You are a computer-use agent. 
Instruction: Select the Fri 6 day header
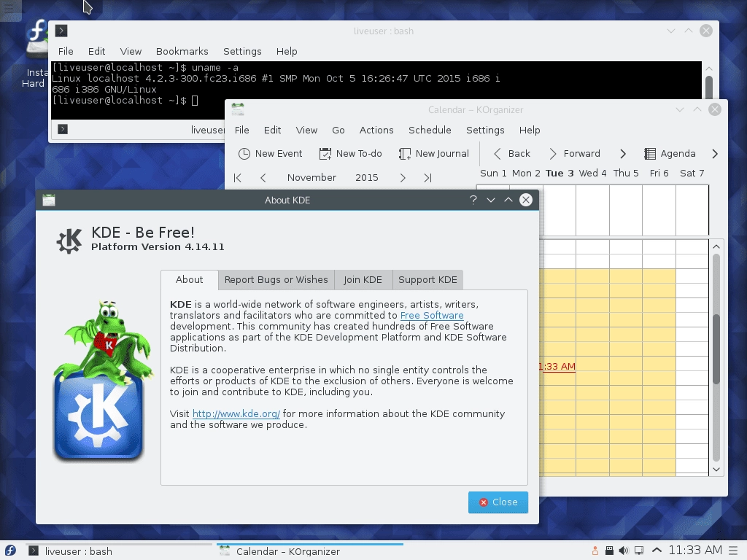pyautogui.click(x=659, y=173)
